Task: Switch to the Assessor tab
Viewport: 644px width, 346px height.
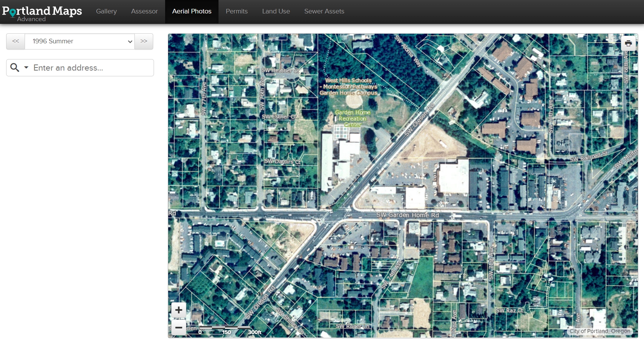Action: [144, 12]
